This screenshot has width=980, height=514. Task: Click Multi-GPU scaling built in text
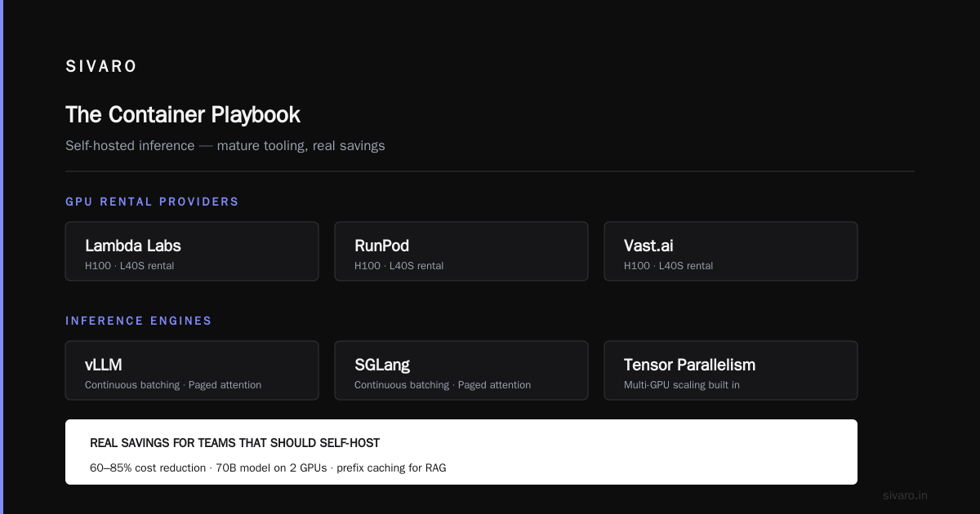[x=682, y=385]
